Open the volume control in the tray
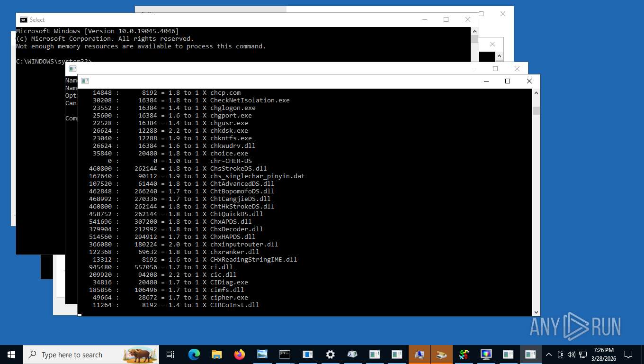Viewport: 644px width, 364px height. (571, 355)
